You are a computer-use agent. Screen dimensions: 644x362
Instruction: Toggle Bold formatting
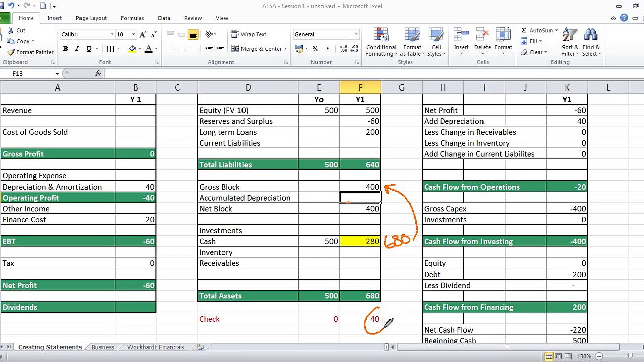click(65, 49)
